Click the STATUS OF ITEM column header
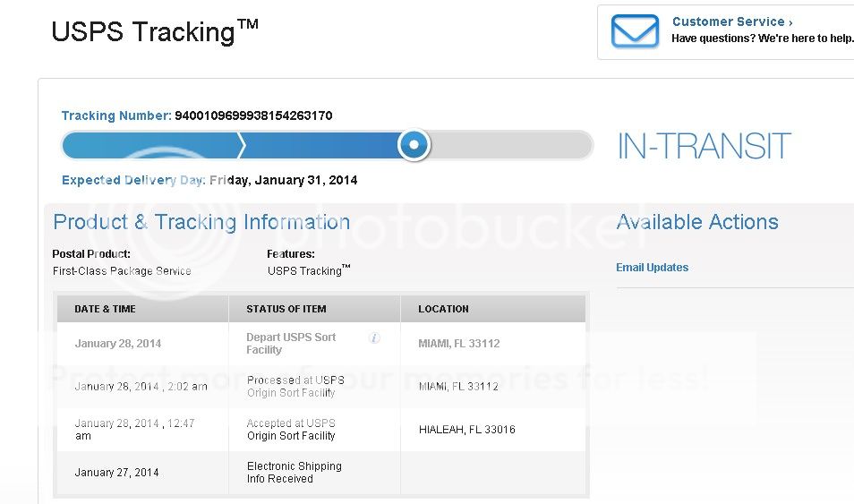 [x=286, y=309]
